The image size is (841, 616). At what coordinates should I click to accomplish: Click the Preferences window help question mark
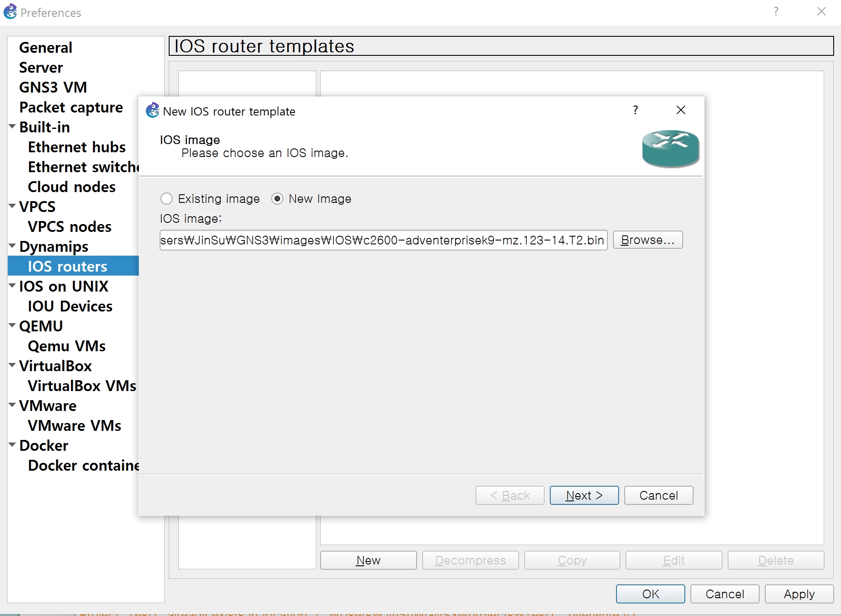[x=776, y=12]
